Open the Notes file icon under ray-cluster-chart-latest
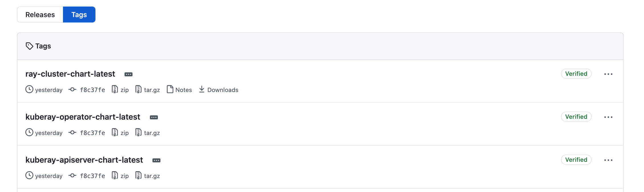Screen dimensions: 644x192 click(x=170, y=89)
